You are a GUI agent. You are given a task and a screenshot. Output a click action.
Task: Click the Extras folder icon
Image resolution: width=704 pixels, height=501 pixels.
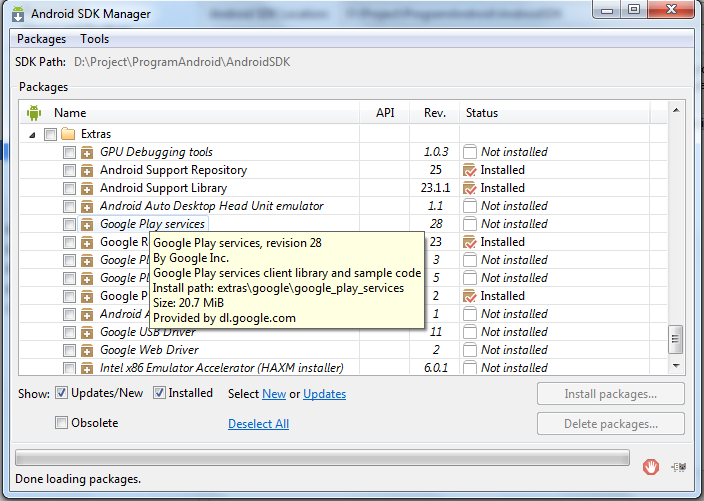(x=68, y=134)
